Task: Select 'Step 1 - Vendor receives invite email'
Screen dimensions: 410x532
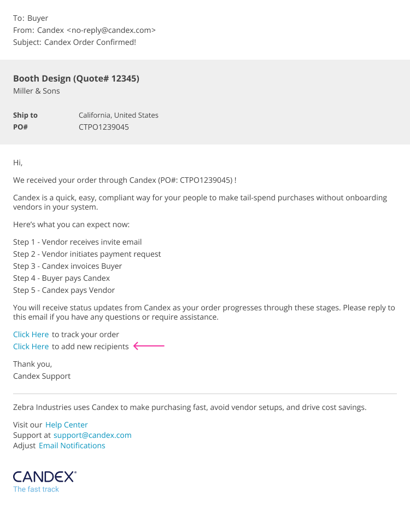Action: pos(77,242)
